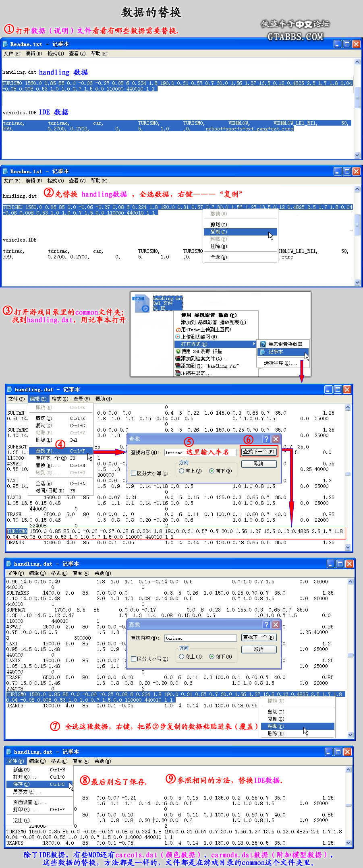Click scroll-up arrow in Readme.txt window with blue labels
This screenshot has height=868, width=363.
[357, 62]
